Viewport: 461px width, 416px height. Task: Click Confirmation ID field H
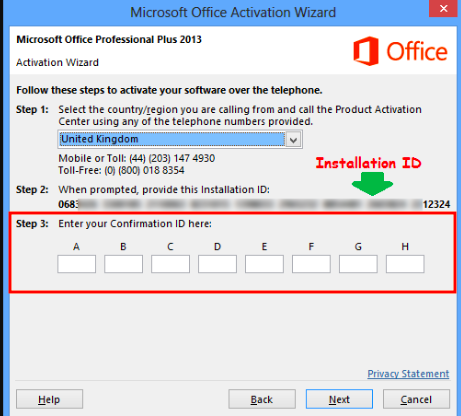(405, 264)
